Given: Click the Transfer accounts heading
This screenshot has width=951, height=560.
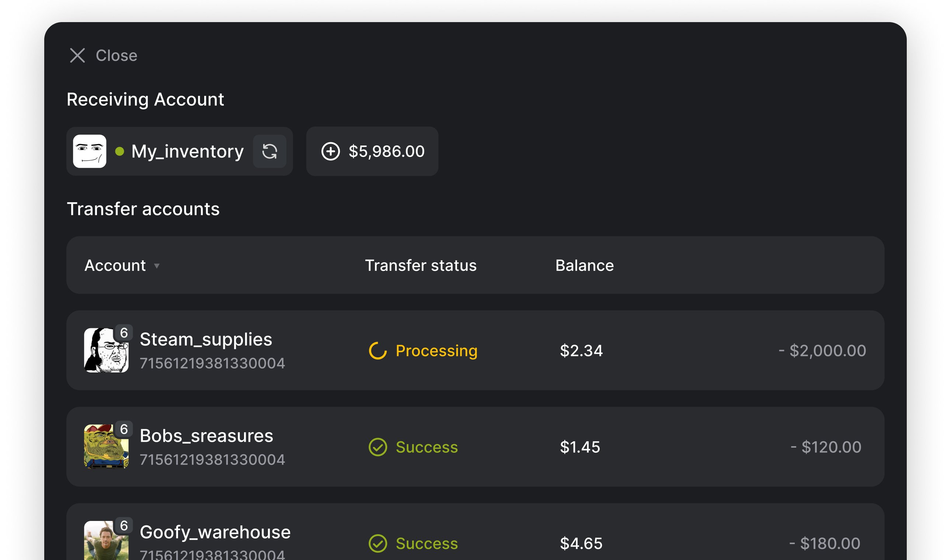Looking at the screenshot, I should tap(143, 209).
